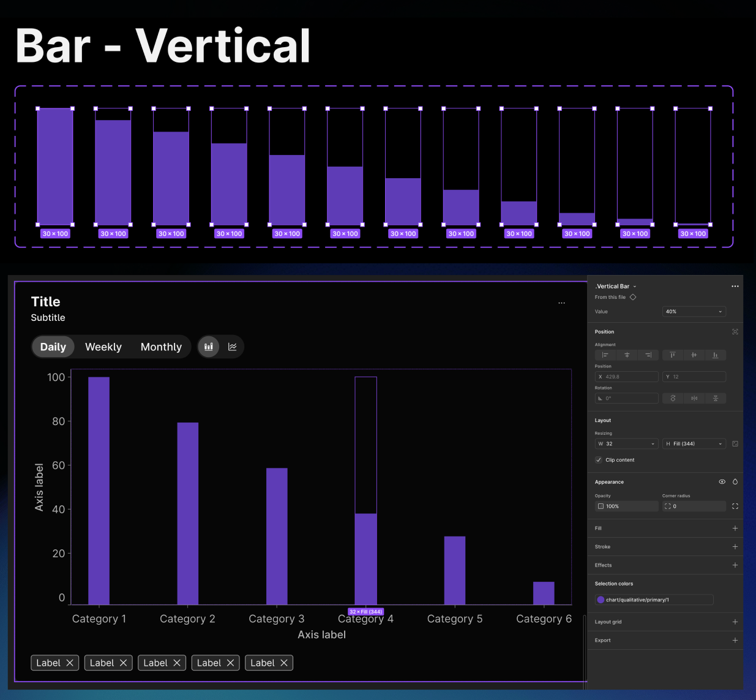
Task: Uncheck the Clip content checkbox
Action: point(598,460)
